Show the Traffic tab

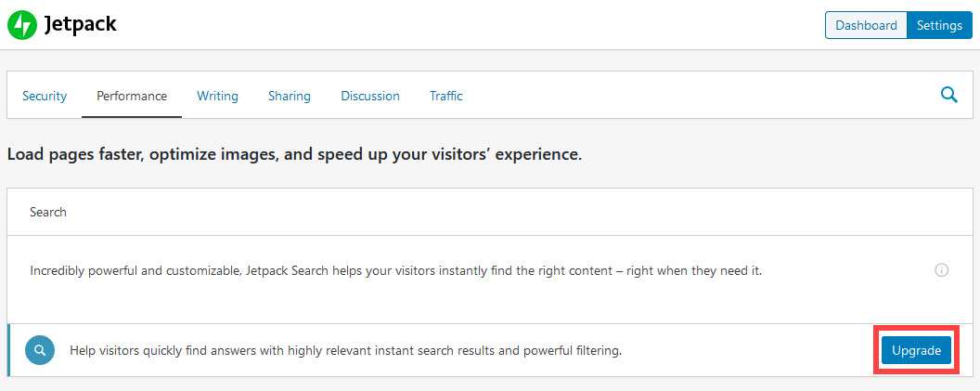(x=445, y=96)
